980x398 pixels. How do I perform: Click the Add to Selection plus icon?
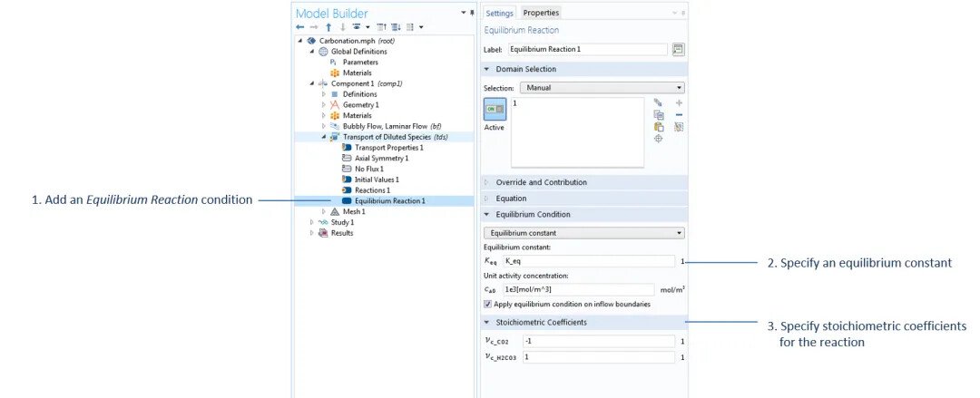coord(679,103)
